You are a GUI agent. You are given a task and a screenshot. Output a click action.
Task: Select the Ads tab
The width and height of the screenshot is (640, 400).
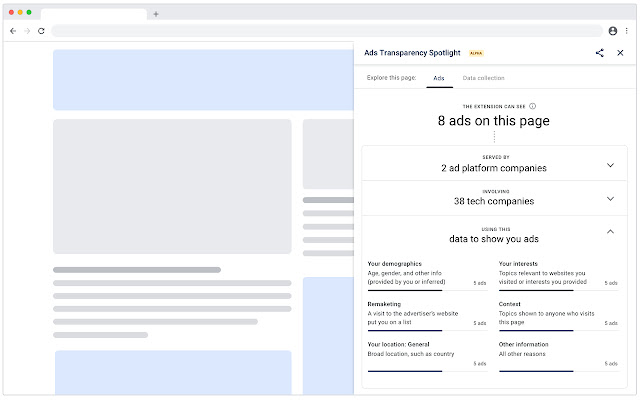(x=438, y=78)
